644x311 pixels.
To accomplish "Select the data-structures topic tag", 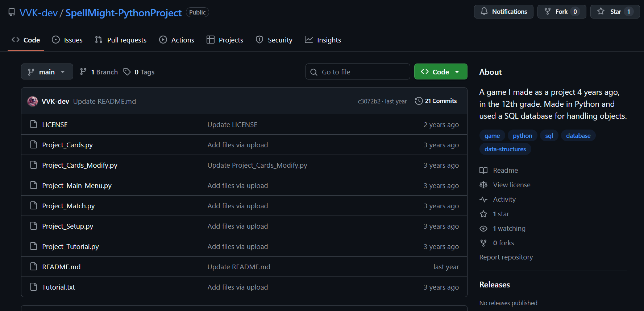I will pyautogui.click(x=505, y=149).
